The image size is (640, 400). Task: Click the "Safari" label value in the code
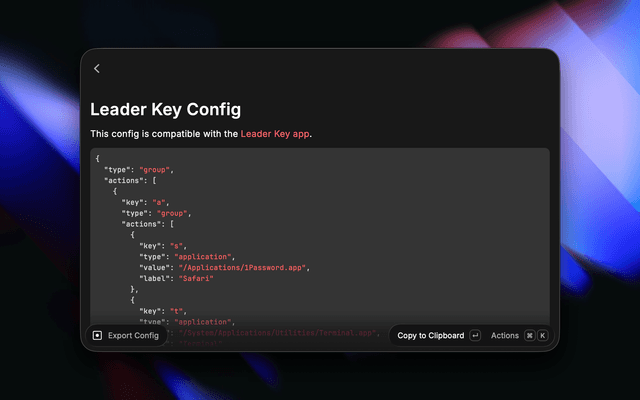click(196, 278)
